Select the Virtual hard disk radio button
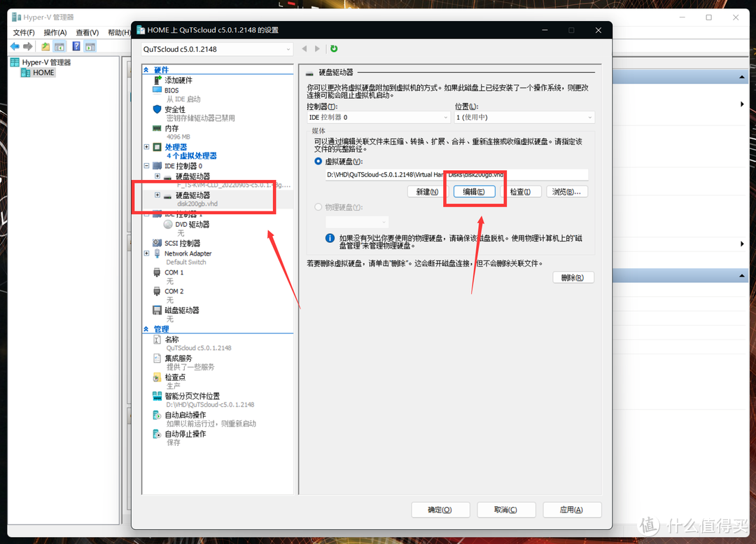The image size is (756, 544). click(318, 162)
